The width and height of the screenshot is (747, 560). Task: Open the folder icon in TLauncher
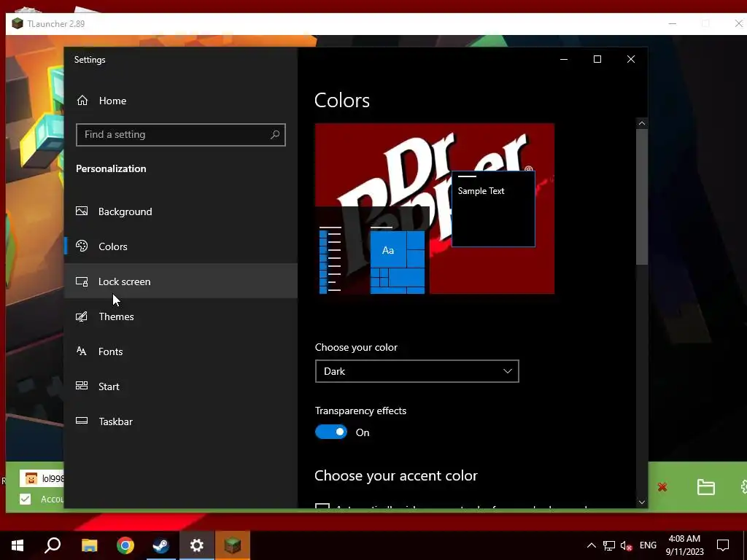click(705, 486)
